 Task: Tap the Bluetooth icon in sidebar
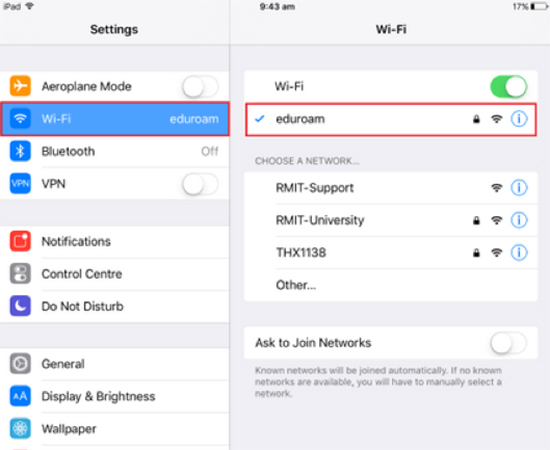[x=20, y=151]
